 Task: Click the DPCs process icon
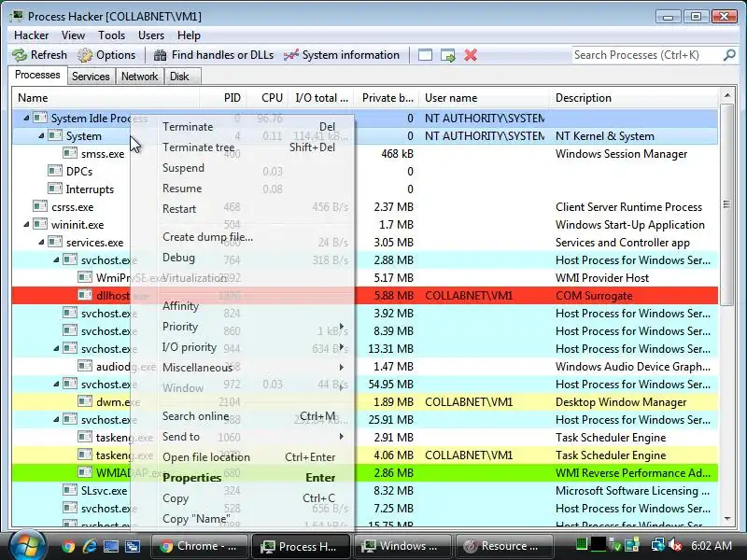pyautogui.click(x=55, y=171)
